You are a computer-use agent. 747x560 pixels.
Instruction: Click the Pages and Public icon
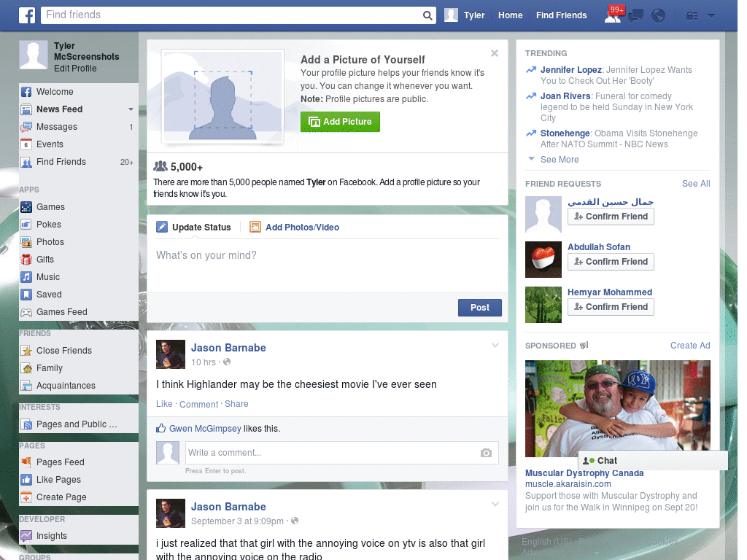pos(26,424)
